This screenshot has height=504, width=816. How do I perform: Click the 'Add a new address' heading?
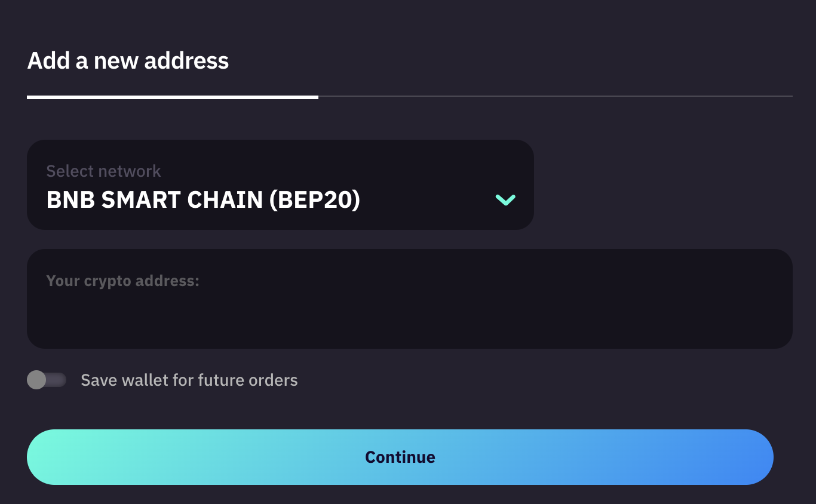pyautogui.click(x=128, y=61)
